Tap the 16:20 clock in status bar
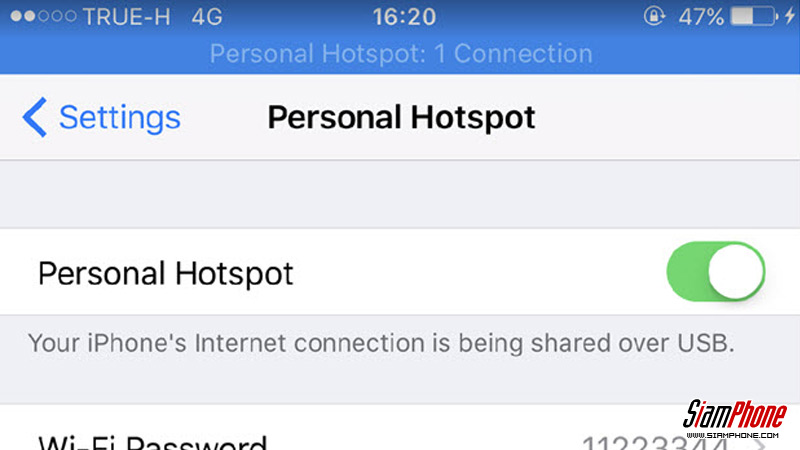This screenshot has width=800, height=450. point(404,17)
